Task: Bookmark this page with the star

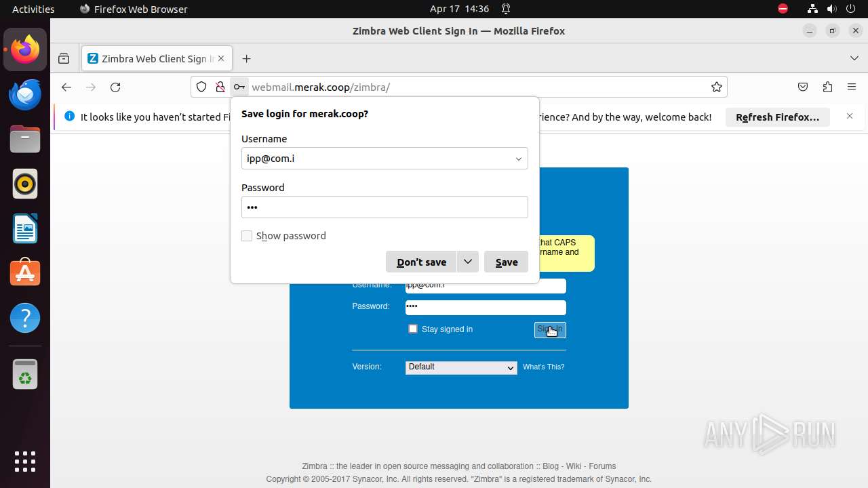Action: [716, 87]
